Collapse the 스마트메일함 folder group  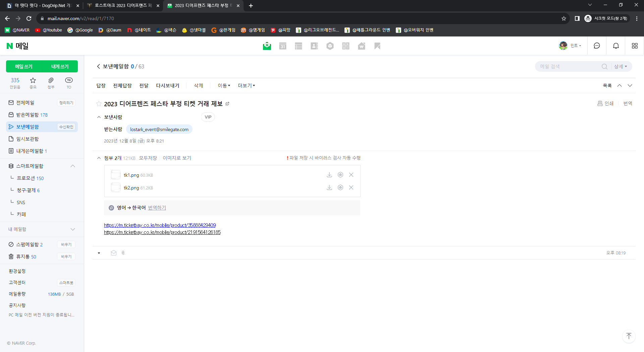pos(73,166)
